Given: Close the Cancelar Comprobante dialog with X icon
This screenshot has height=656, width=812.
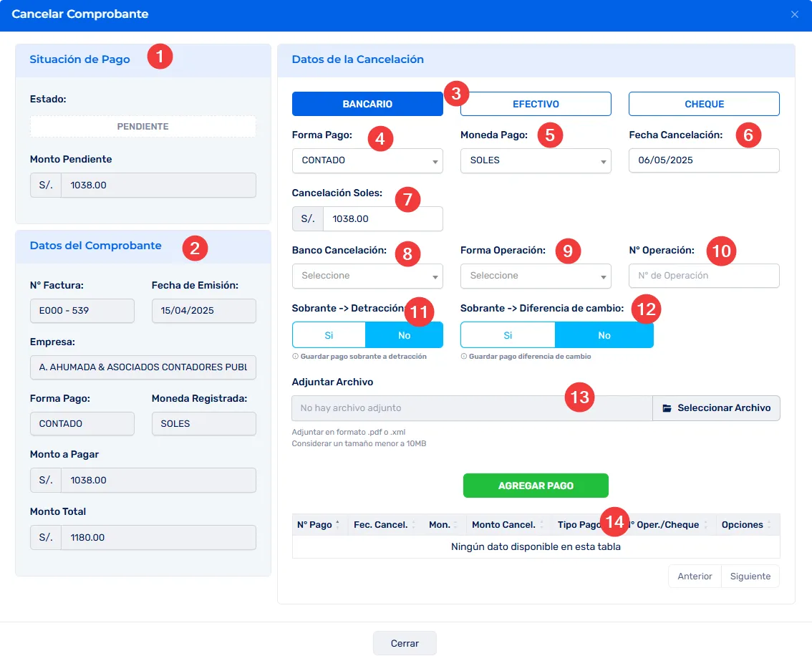Looking at the screenshot, I should pyautogui.click(x=794, y=14).
